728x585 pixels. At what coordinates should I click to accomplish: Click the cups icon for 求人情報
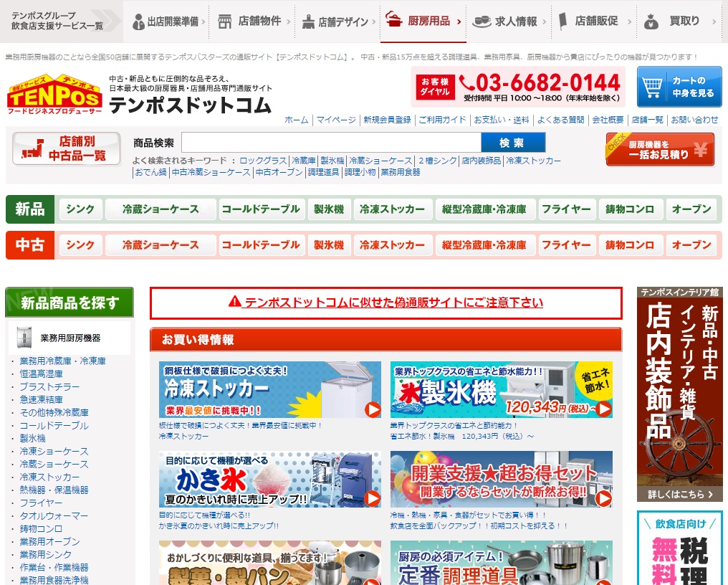482,22
